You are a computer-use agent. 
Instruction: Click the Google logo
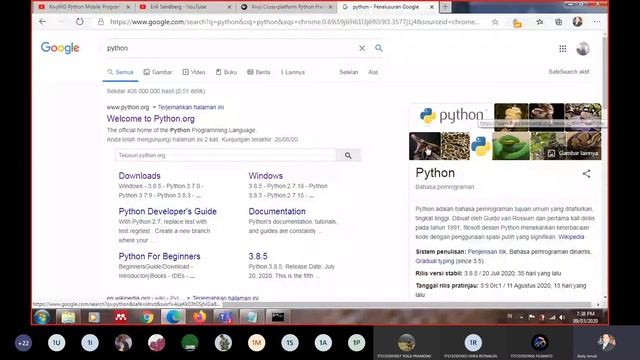(x=60, y=48)
